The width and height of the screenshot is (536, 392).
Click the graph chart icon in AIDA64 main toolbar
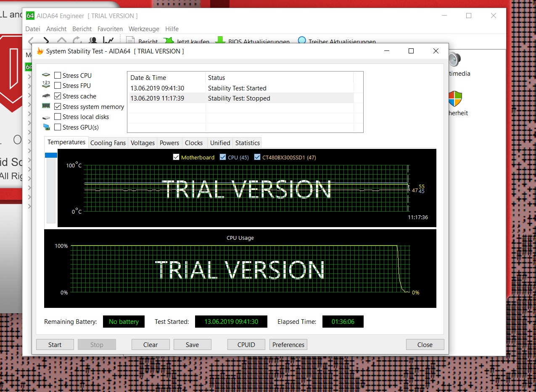click(108, 41)
